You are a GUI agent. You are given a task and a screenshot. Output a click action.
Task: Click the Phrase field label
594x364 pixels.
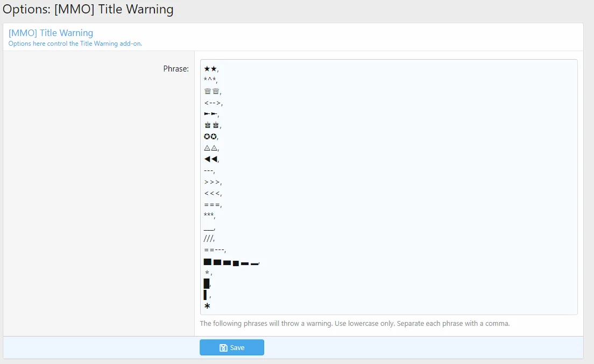[176, 69]
